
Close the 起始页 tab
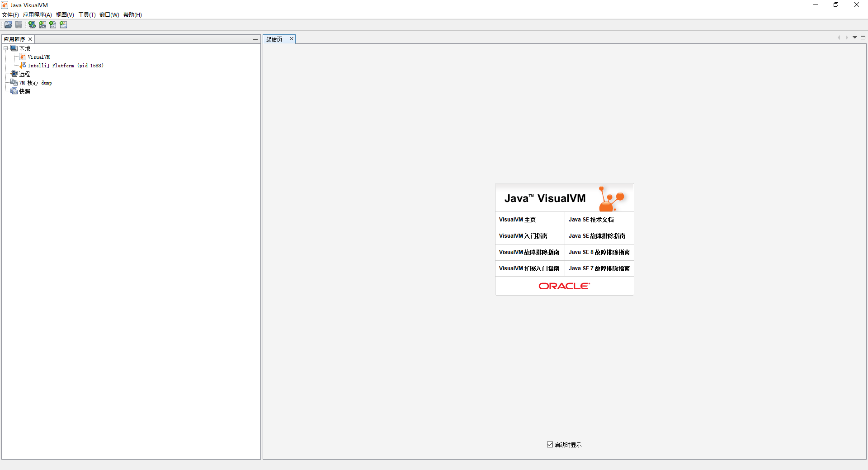click(x=292, y=39)
